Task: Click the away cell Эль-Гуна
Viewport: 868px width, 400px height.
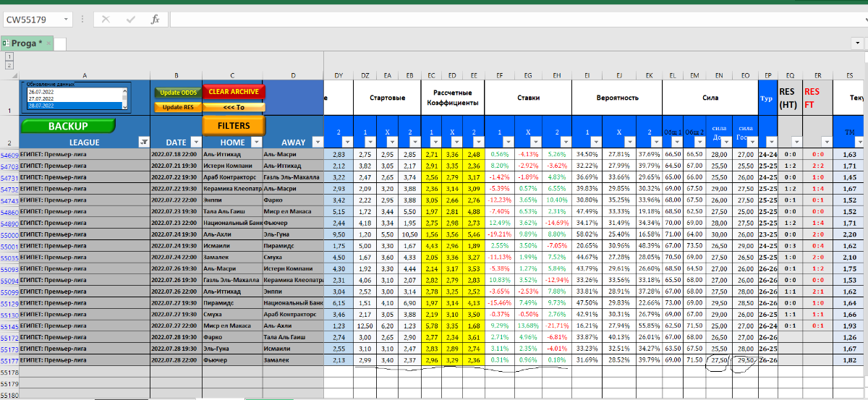Action: [293, 234]
